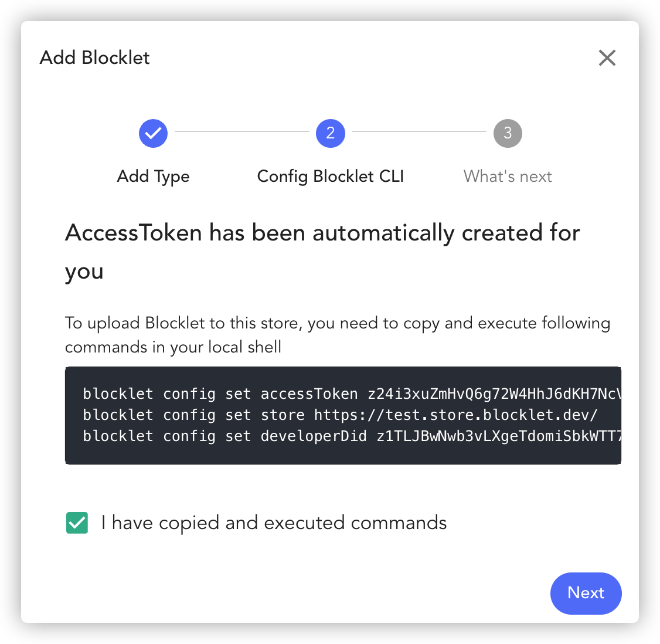Screen dimensions: 660x644
Task: Go to the Add Type step label
Action: 153,177
